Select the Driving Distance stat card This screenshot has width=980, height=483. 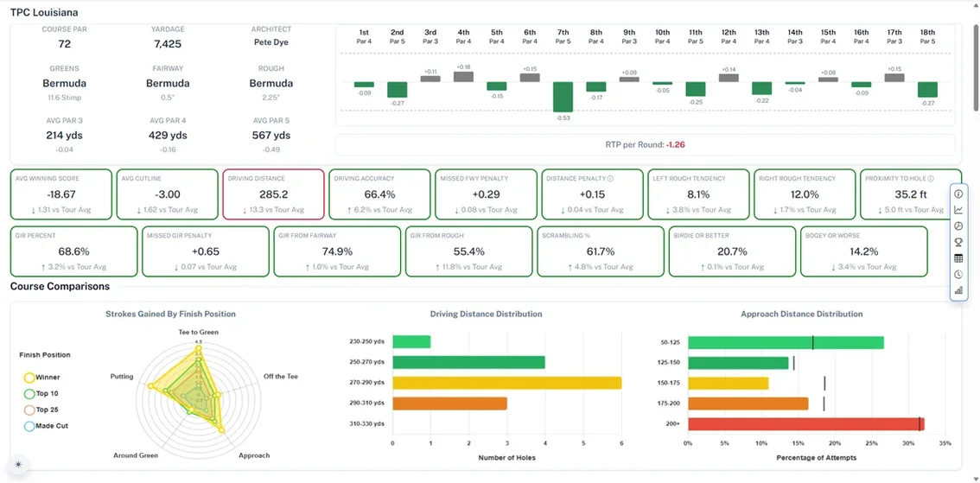coord(273,194)
